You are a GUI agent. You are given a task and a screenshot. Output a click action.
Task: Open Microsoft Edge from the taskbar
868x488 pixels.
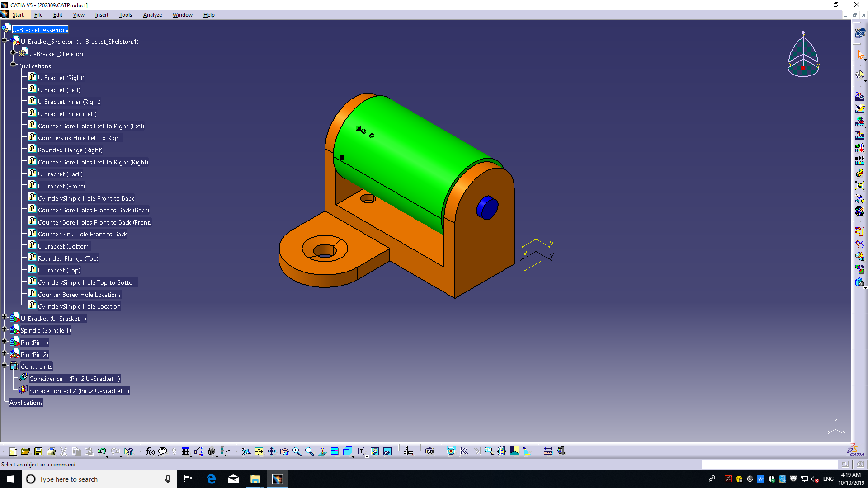(211, 479)
